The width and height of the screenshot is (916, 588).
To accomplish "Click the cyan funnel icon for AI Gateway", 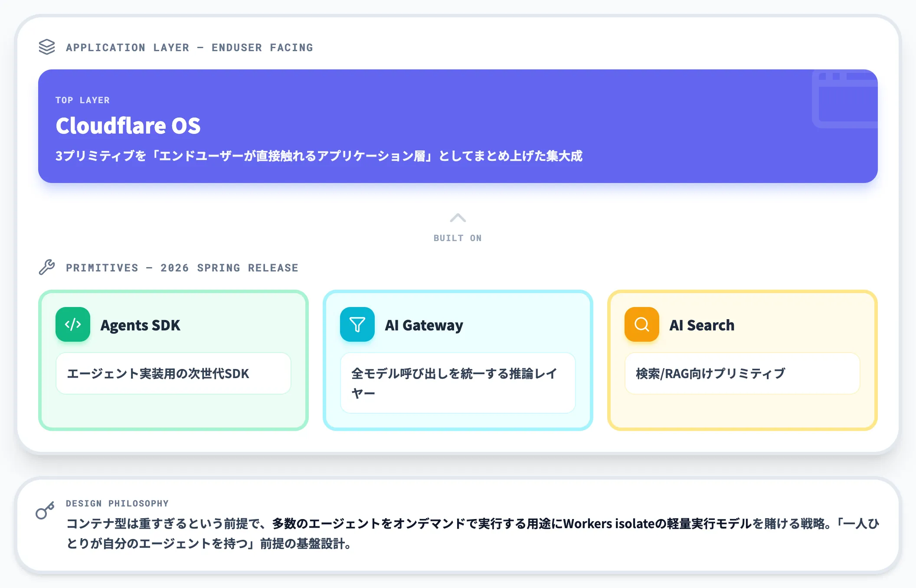I will pos(357,324).
